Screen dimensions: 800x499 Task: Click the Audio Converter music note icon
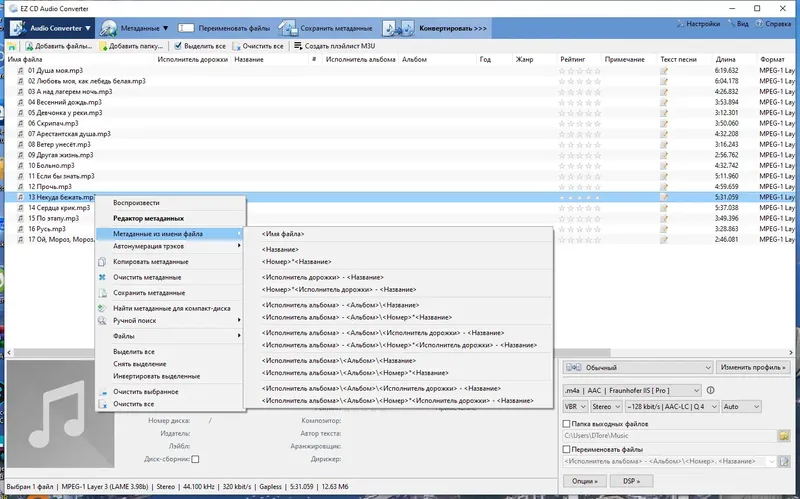18,28
